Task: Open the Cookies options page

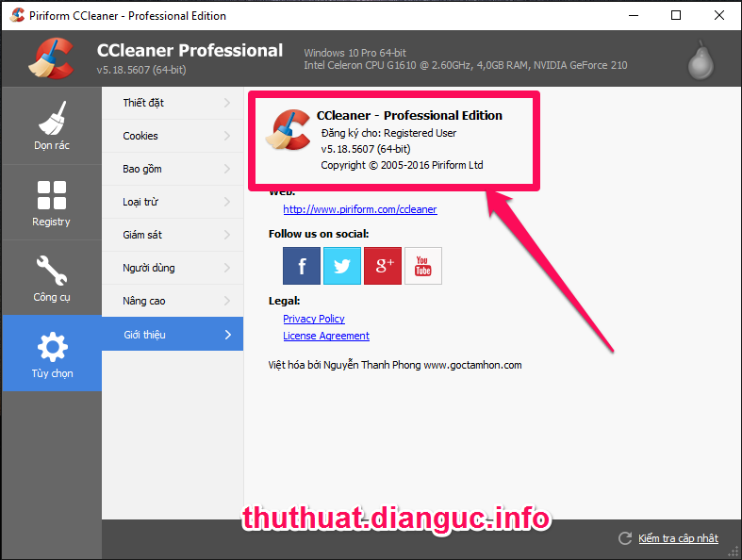Action: click(x=173, y=136)
